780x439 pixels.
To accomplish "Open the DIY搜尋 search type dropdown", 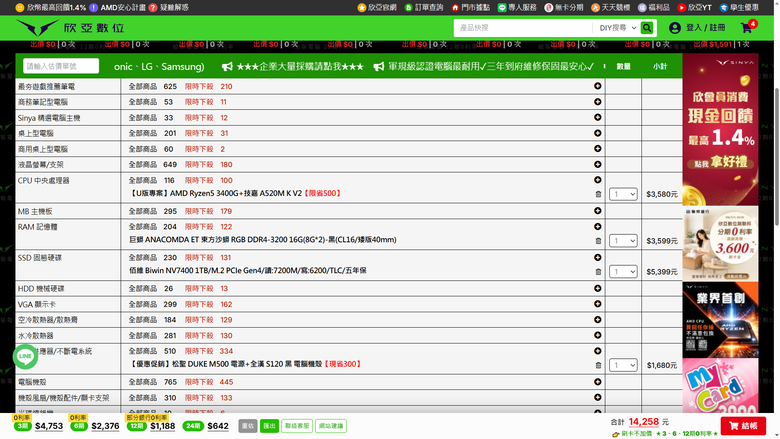I will click(617, 28).
